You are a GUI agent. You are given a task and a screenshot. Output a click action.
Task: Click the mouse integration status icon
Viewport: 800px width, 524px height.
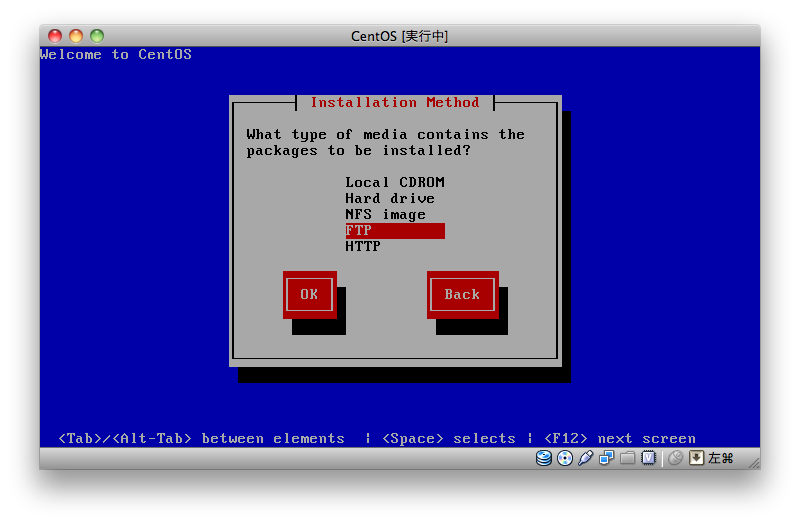point(676,458)
